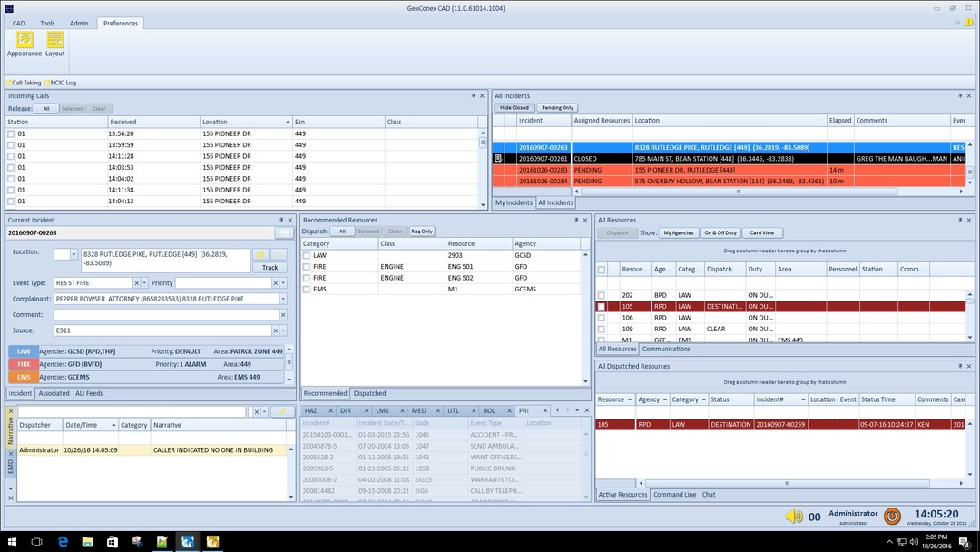Check the box for the 13:59:59 call
This screenshot has height=552, width=980.
click(x=11, y=145)
